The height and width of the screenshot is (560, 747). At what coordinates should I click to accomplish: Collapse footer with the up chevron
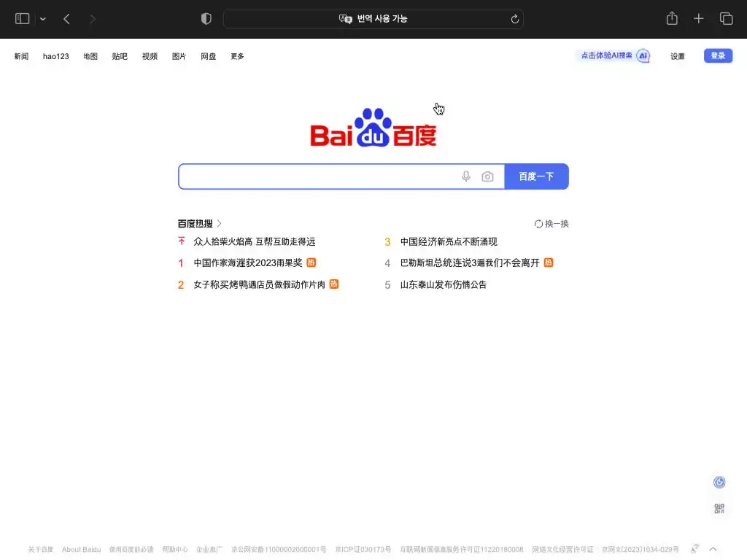tap(713, 549)
